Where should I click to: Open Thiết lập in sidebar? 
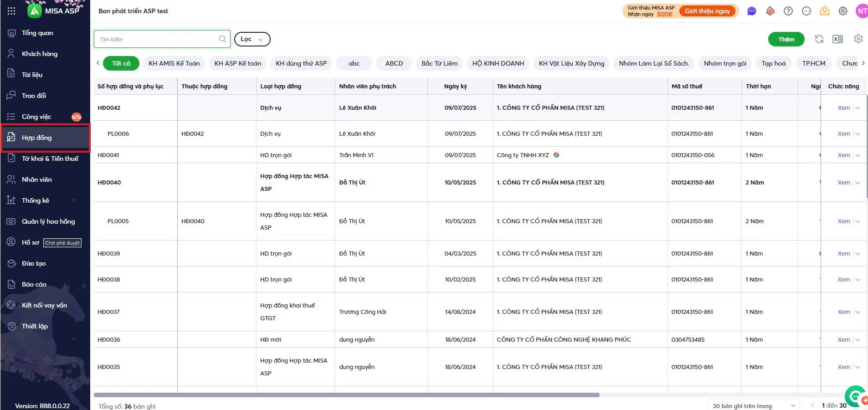pyautogui.click(x=45, y=326)
